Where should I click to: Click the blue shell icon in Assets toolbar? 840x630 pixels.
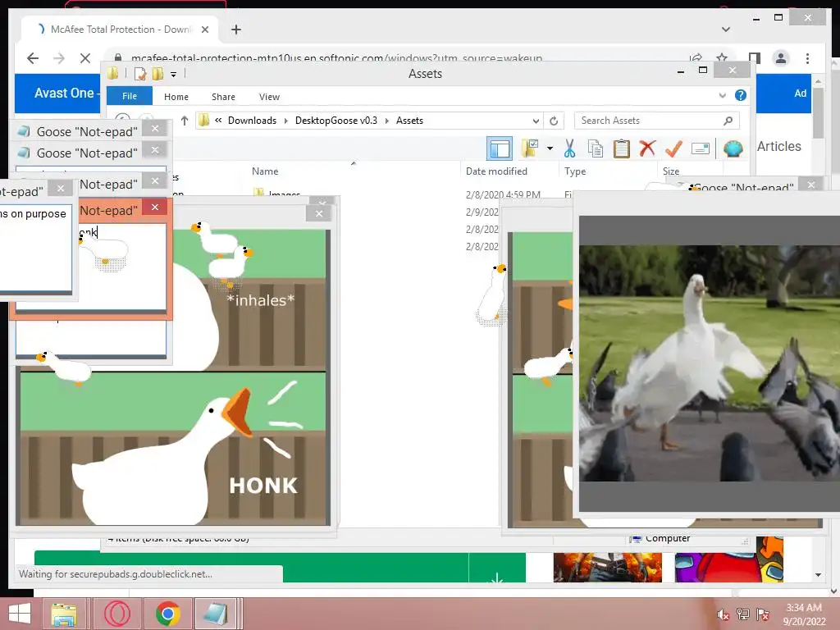(x=733, y=148)
